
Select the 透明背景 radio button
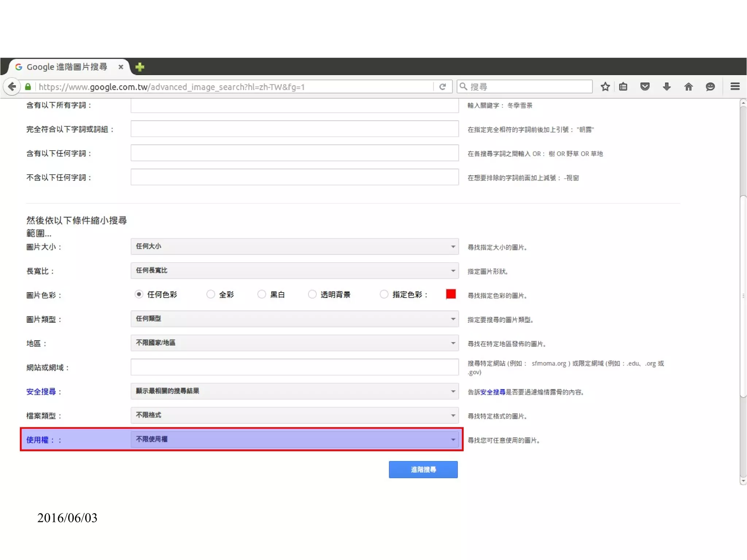click(x=312, y=294)
